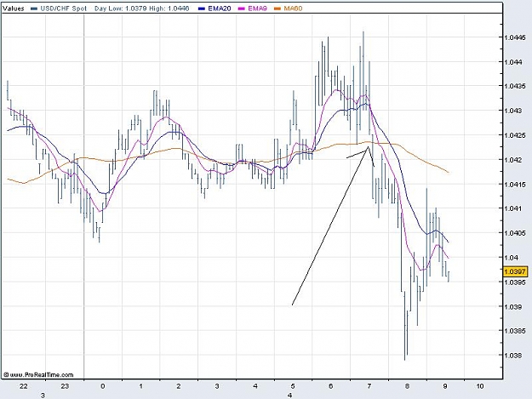Viewport: 532px width, 399px height.
Task: Click the hour 6 time axis label
Action: point(331,386)
